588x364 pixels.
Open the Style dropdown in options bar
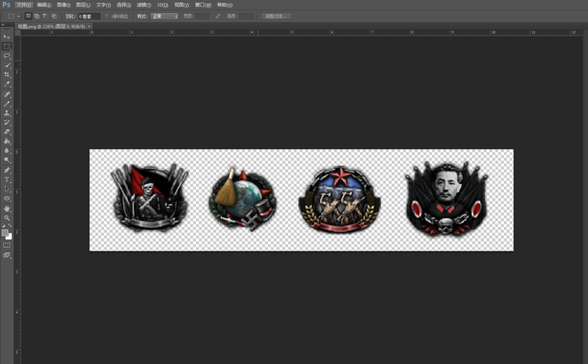(164, 16)
